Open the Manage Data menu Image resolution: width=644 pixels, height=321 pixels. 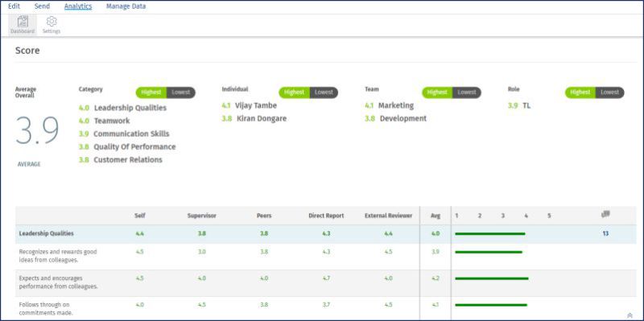coord(126,6)
